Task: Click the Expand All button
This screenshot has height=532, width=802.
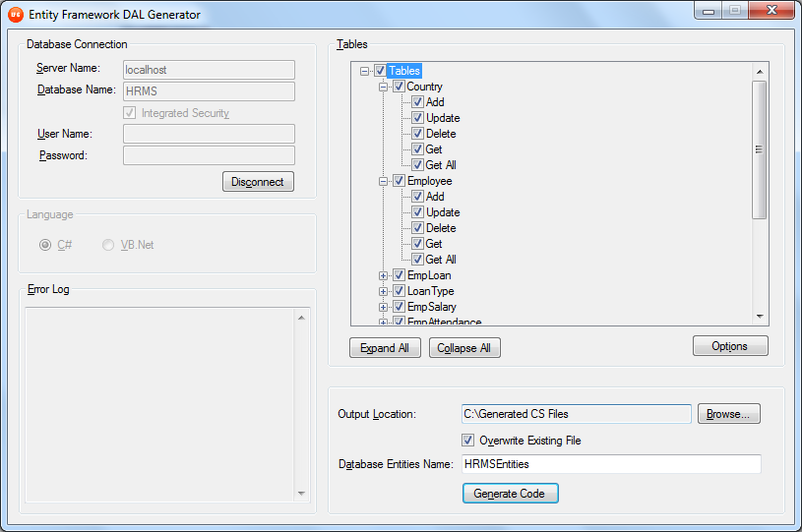Action: tap(385, 348)
